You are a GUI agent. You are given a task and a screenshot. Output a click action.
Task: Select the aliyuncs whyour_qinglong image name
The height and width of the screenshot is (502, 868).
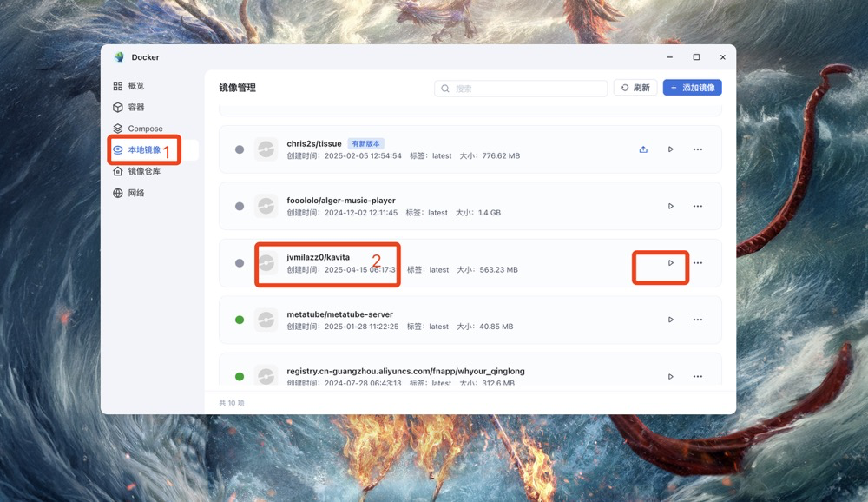[x=405, y=371]
